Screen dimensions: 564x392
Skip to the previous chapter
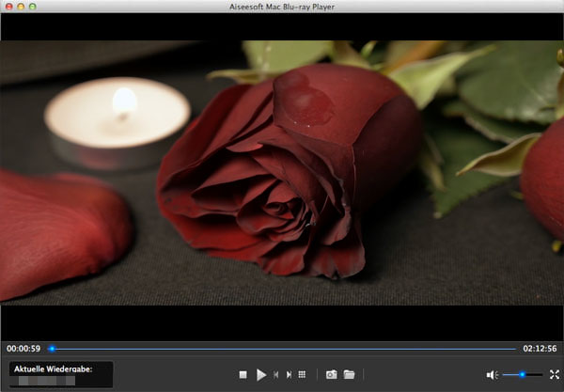click(x=275, y=374)
